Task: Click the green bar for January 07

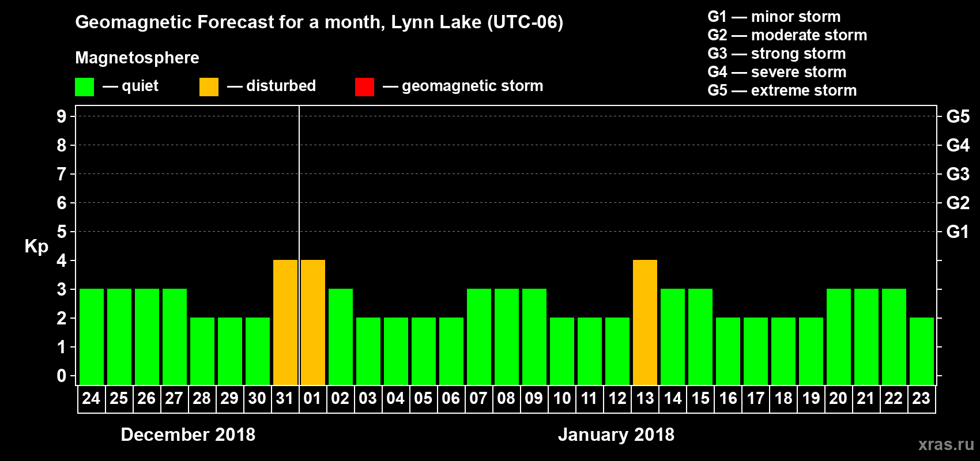Action: [x=479, y=337]
